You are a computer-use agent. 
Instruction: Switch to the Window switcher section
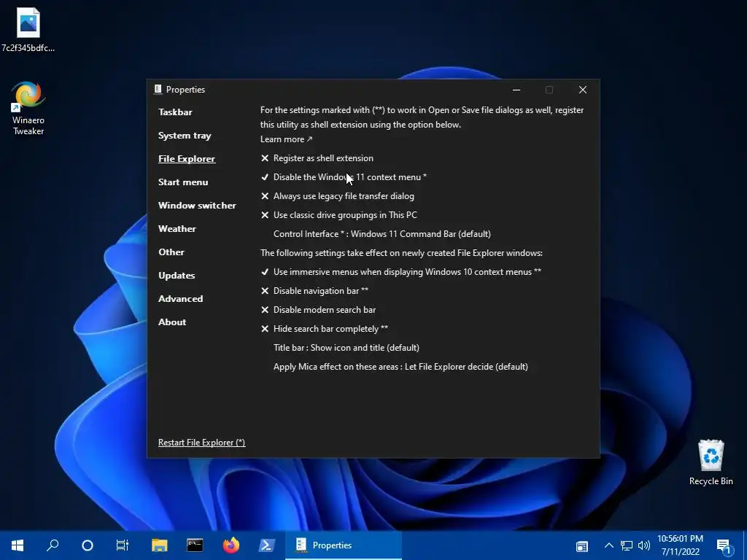click(197, 206)
